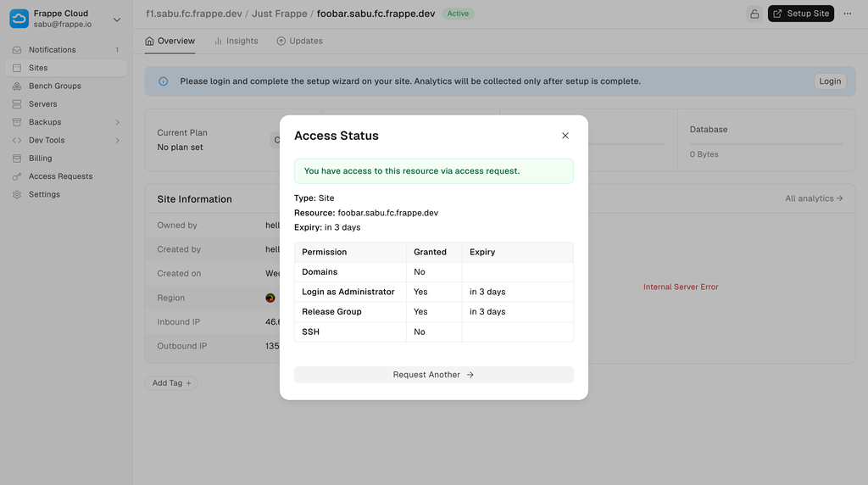Switch to the Updates tab
The width and height of the screenshot is (868, 485).
click(299, 41)
